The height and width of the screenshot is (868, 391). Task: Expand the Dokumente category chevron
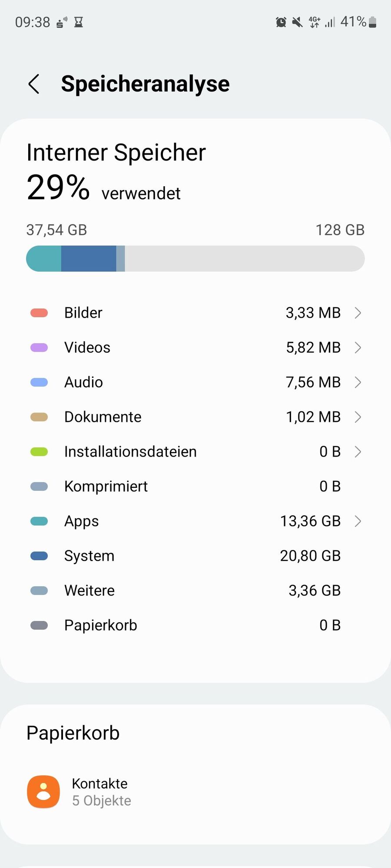click(x=358, y=417)
